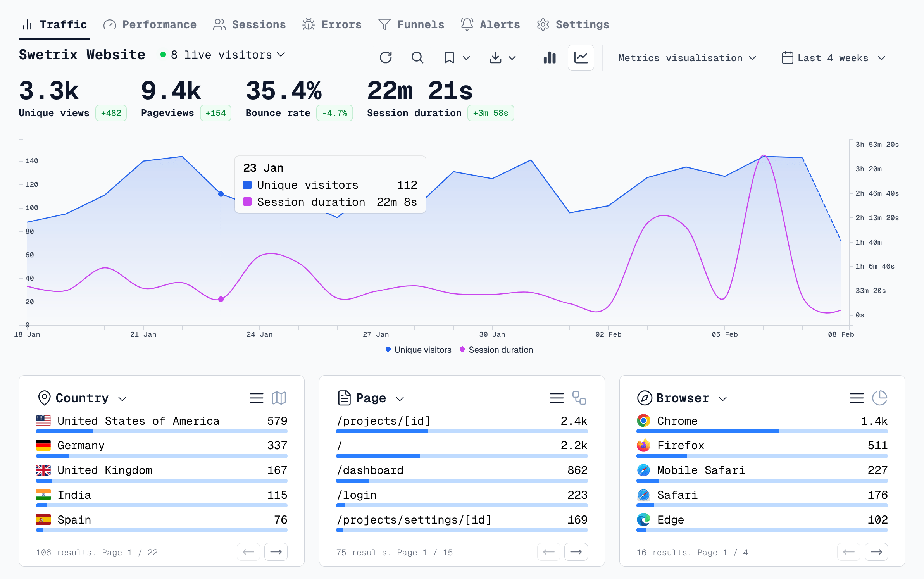
Task: Click the /dashboard page entry
Action: [370, 470]
